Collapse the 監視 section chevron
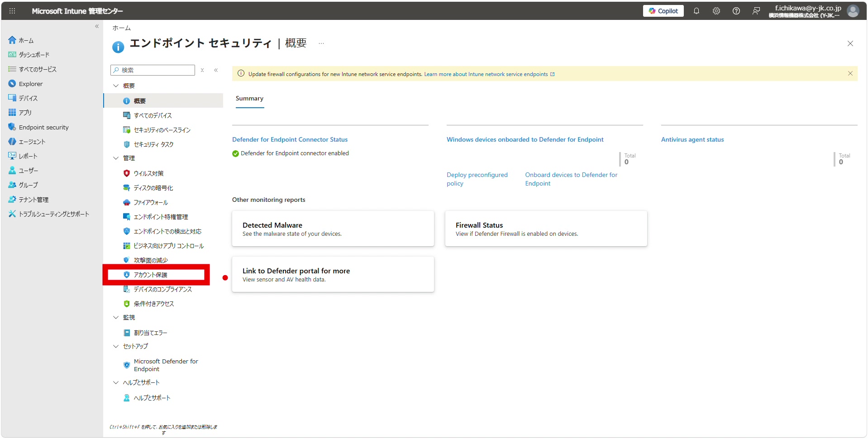The image size is (868, 439). pos(116,317)
